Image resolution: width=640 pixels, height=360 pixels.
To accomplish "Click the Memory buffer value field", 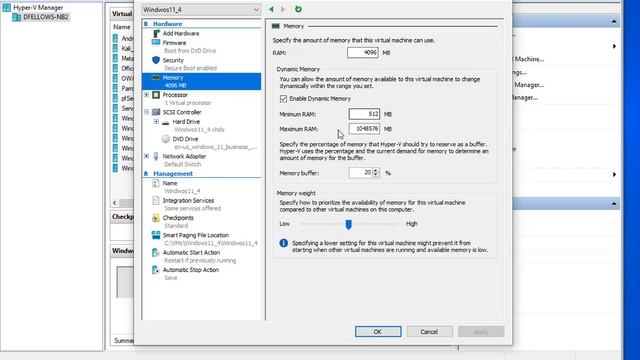I will point(361,173).
